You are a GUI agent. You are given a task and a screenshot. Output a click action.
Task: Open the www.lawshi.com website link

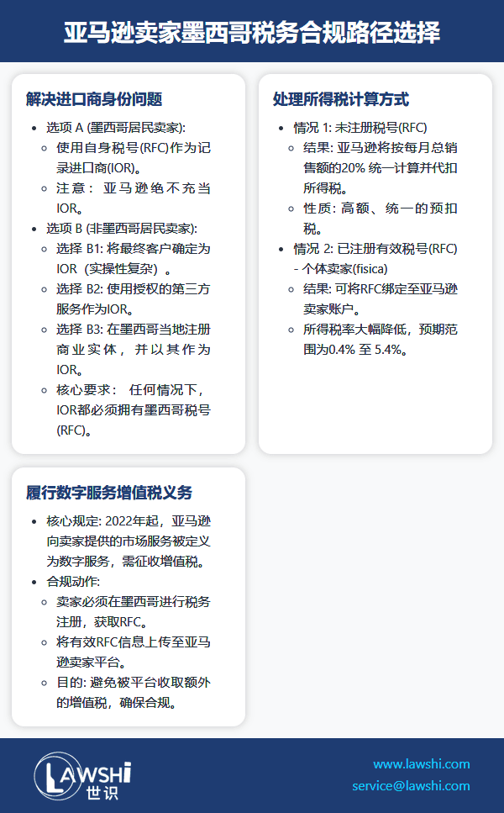tap(421, 764)
